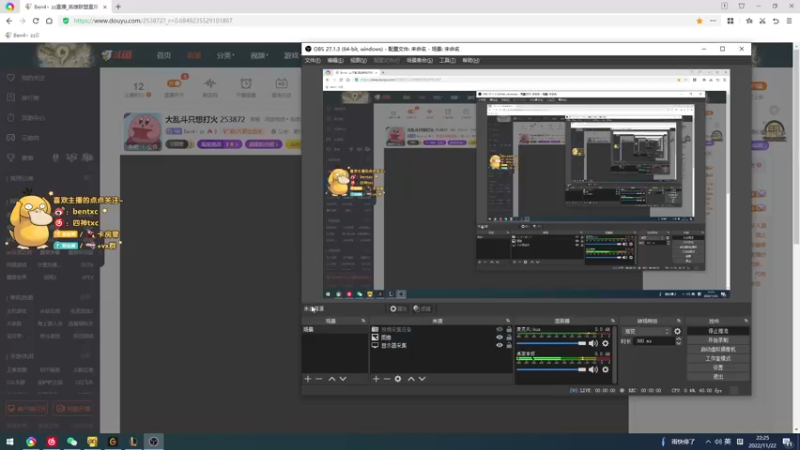The width and height of the screenshot is (800, 450).
Task: Toggle visibility of 视频采集设备 source
Action: [x=499, y=330]
